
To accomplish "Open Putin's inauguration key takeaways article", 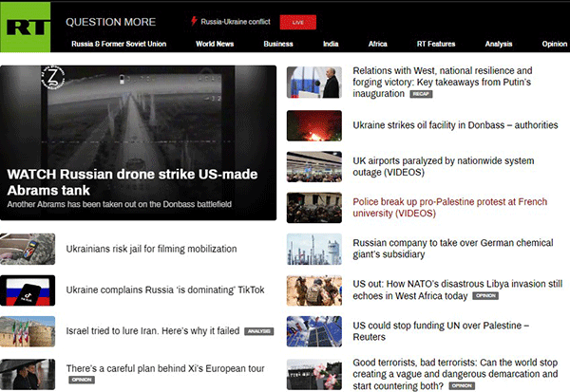I will click(x=443, y=82).
